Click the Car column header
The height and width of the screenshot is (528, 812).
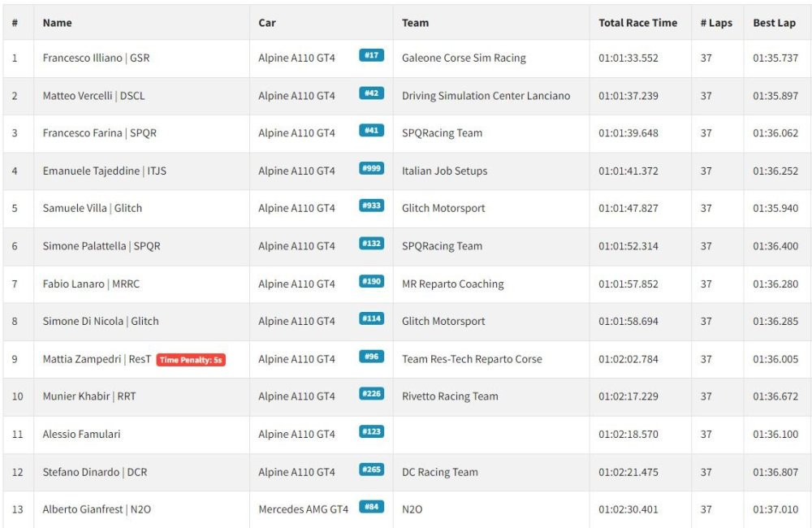[267, 23]
